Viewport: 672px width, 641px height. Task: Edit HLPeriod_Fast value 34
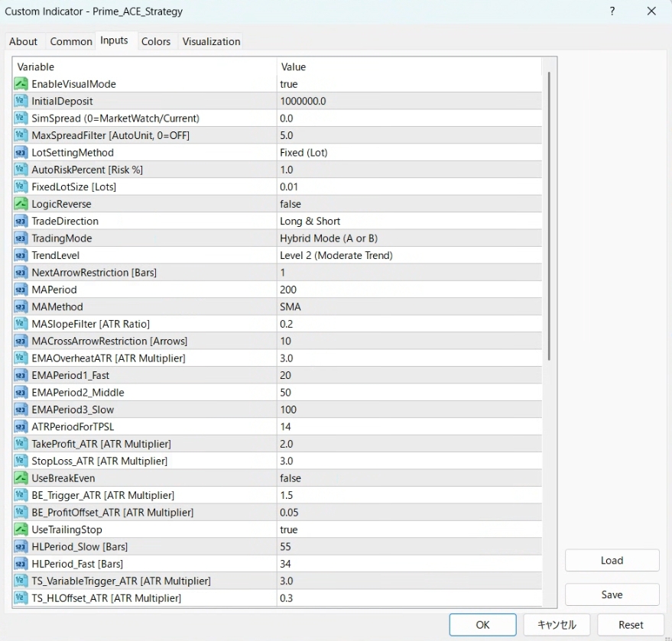pyautogui.click(x=409, y=564)
